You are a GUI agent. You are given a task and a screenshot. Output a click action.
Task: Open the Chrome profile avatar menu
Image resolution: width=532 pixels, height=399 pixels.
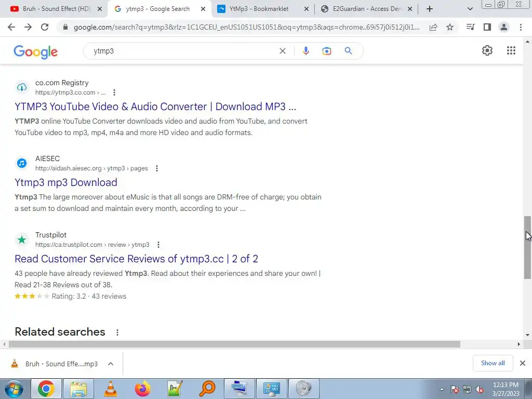[504, 27]
